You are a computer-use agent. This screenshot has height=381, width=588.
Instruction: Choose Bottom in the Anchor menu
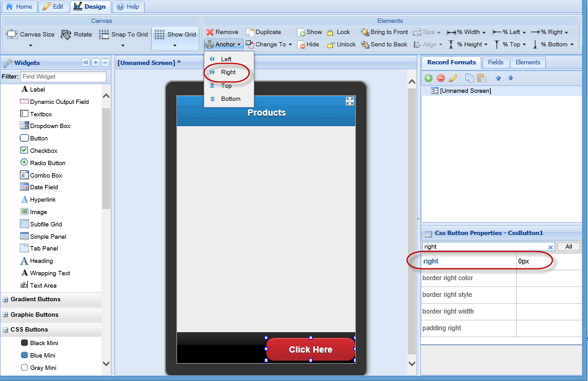tap(229, 99)
